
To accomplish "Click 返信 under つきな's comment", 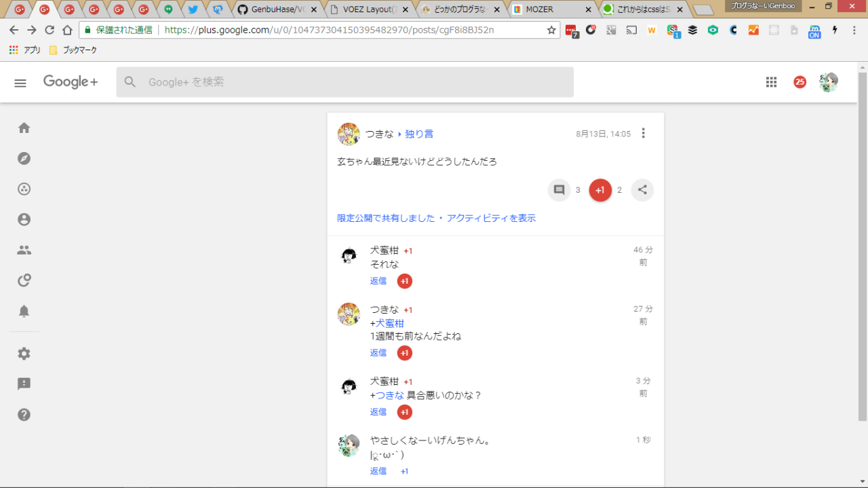I will [x=378, y=353].
